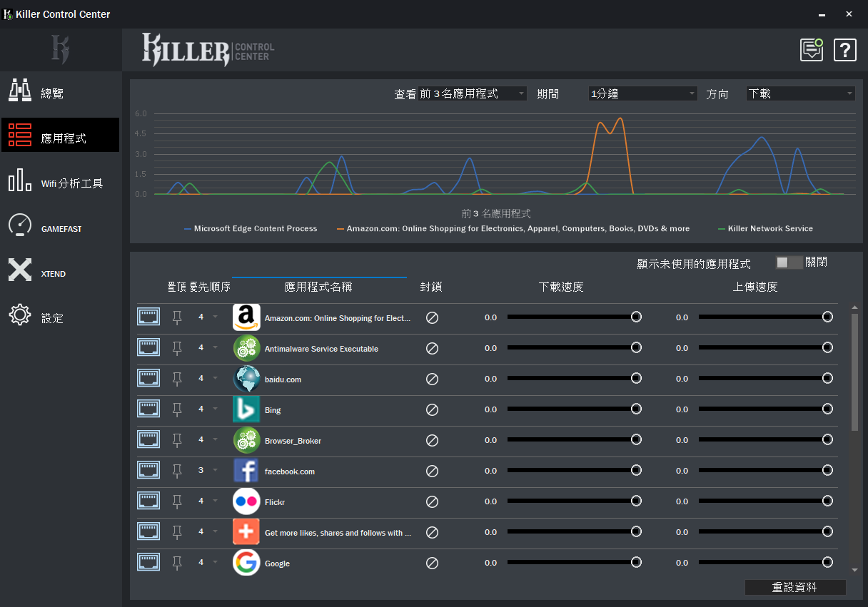Open the 前 3 名應用程式 view dropdown
The height and width of the screenshot is (607, 868).
click(x=473, y=93)
